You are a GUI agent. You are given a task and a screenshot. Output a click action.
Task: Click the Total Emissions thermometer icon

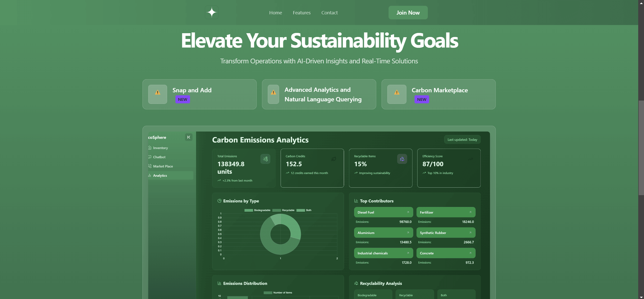[x=265, y=159]
